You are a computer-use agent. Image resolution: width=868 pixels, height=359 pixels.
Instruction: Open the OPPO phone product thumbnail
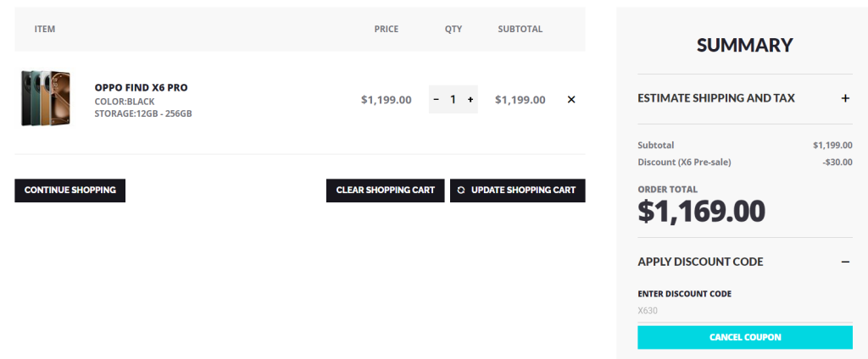coord(44,99)
